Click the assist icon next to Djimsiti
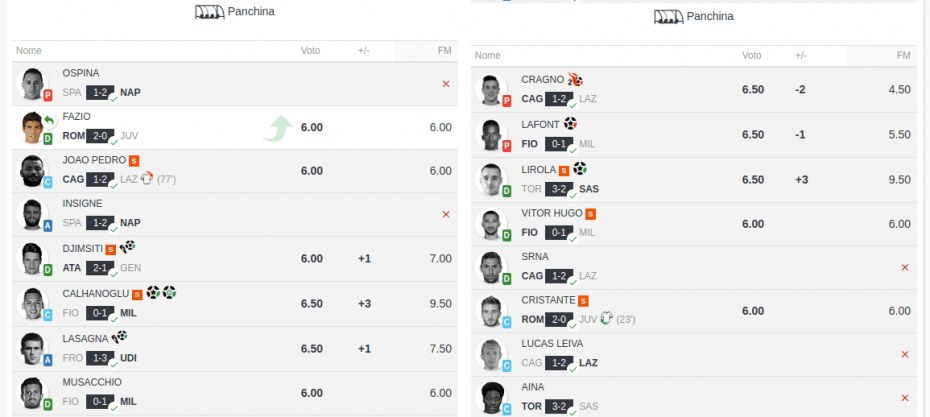This screenshot has height=417, width=930. 127,247
